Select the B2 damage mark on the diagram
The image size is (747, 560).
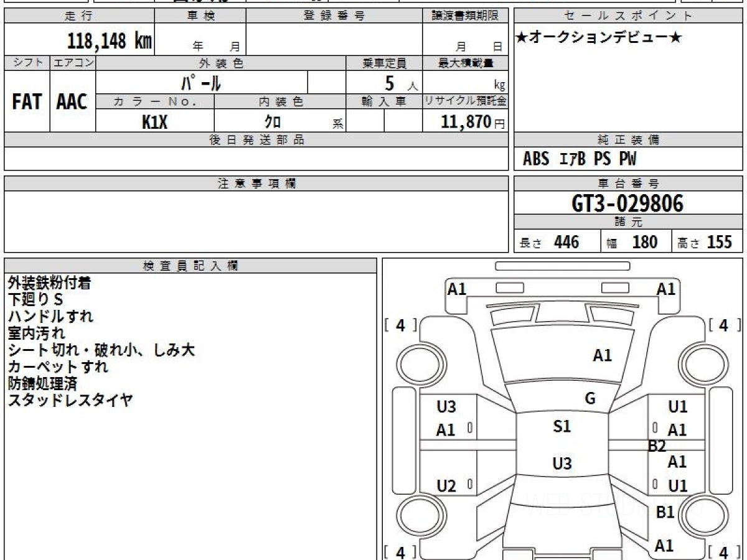[657, 446]
